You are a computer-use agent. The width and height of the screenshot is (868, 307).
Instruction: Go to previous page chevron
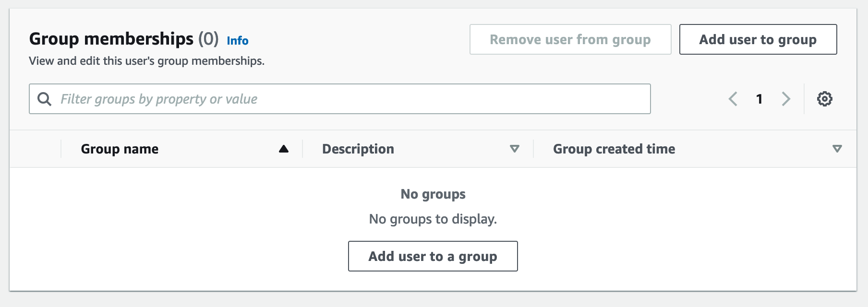733,99
